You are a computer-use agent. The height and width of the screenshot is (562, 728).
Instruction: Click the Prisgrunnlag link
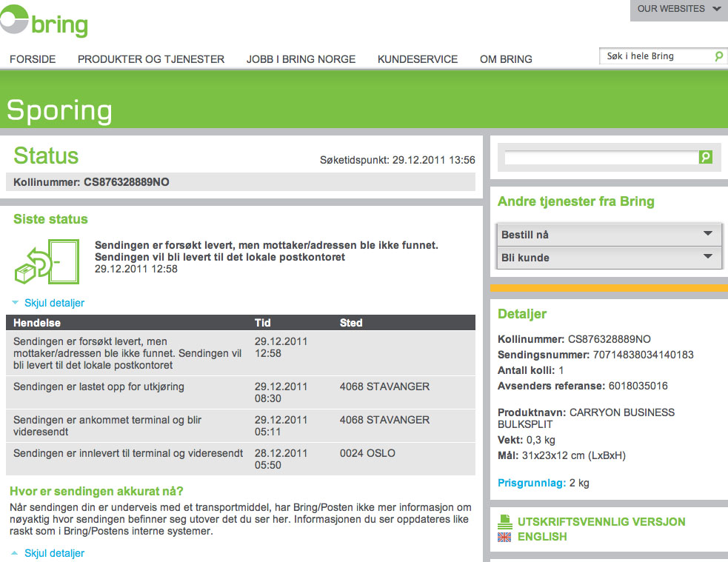coord(532,483)
